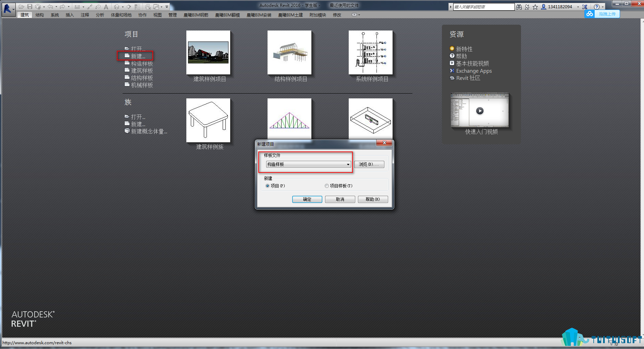Click the 建筑样板 template link

click(x=142, y=71)
